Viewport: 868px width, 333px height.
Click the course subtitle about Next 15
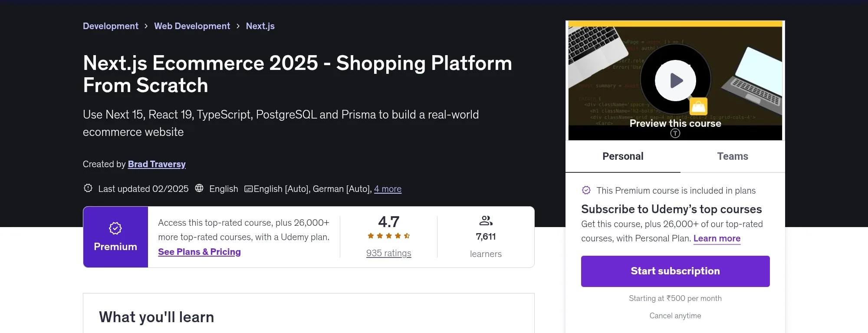[x=281, y=123]
